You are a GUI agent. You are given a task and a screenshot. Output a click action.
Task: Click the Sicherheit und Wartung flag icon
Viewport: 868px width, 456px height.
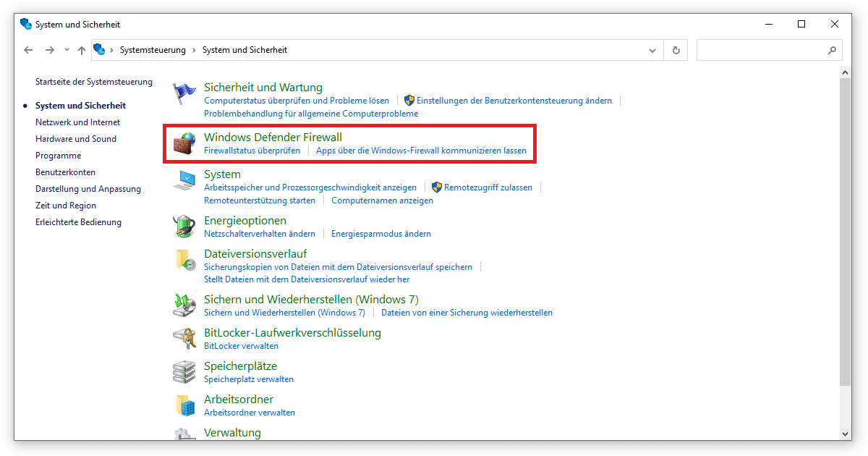click(x=185, y=93)
